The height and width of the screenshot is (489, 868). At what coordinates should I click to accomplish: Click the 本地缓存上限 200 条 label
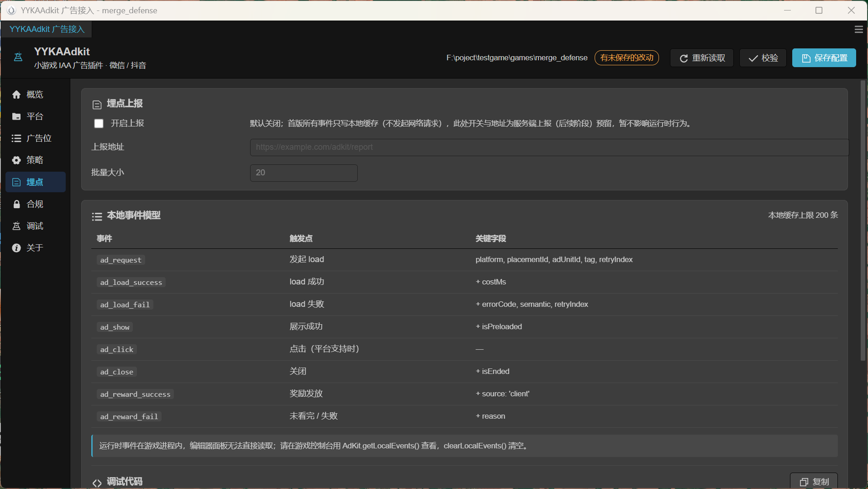click(803, 215)
